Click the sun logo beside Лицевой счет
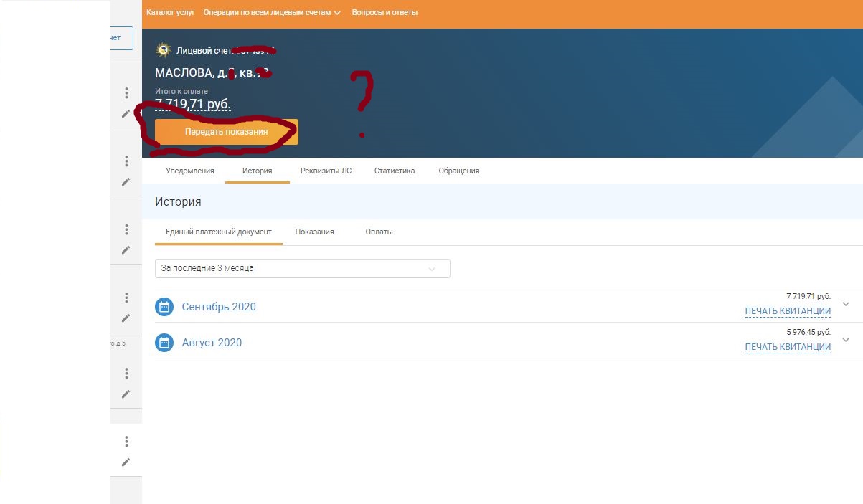The width and height of the screenshot is (863, 504). (x=164, y=50)
